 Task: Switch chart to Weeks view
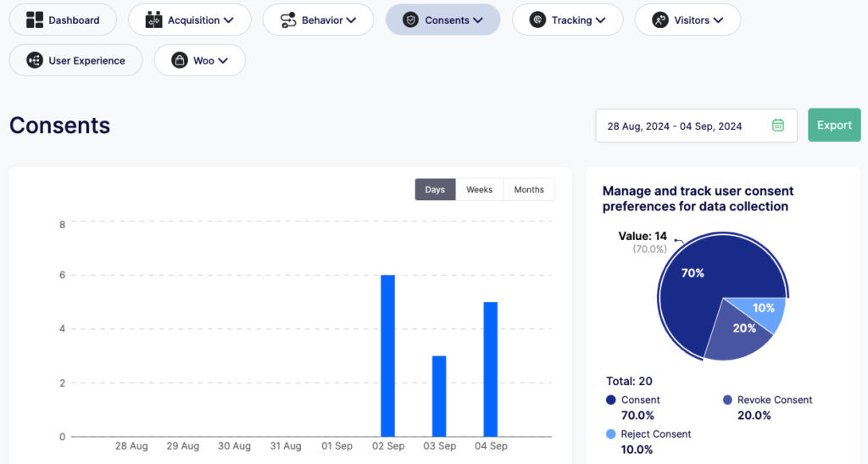coord(480,189)
